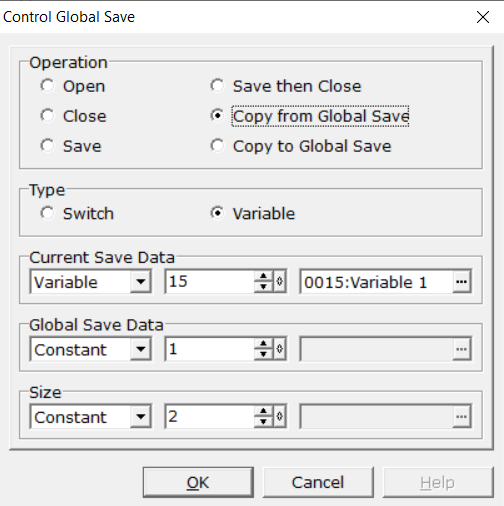Click the diamond icon beside the Size value
Screen dimensions: 504x506
tap(279, 416)
